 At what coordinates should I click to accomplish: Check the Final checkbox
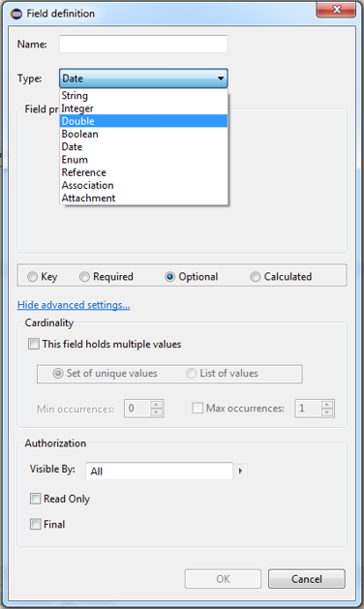[36, 525]
